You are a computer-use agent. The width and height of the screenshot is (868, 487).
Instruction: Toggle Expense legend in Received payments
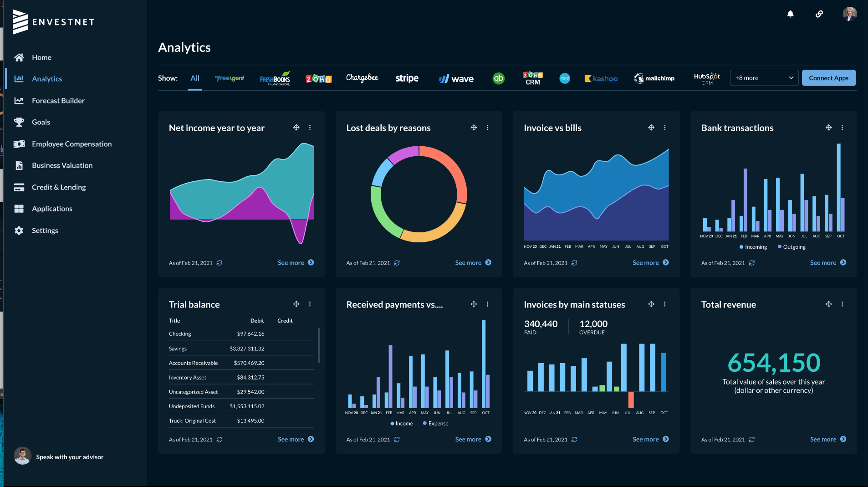[x=436, y=424]
